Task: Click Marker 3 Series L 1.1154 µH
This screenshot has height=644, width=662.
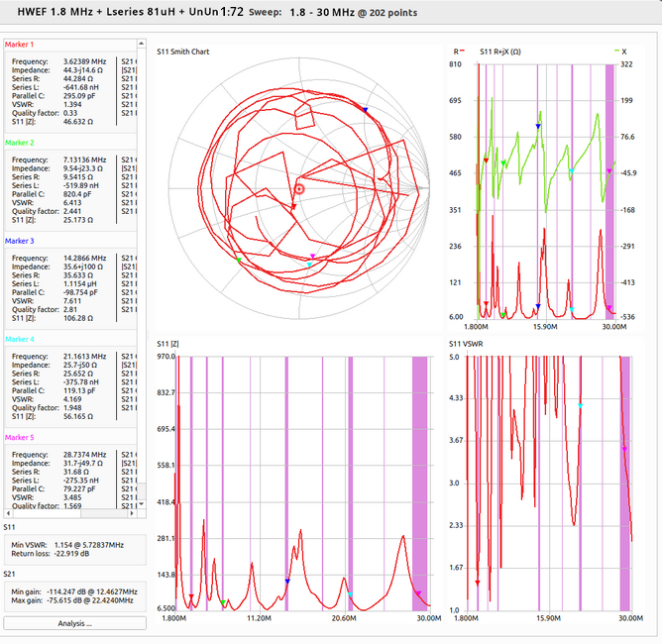Action: coord(80,284)
